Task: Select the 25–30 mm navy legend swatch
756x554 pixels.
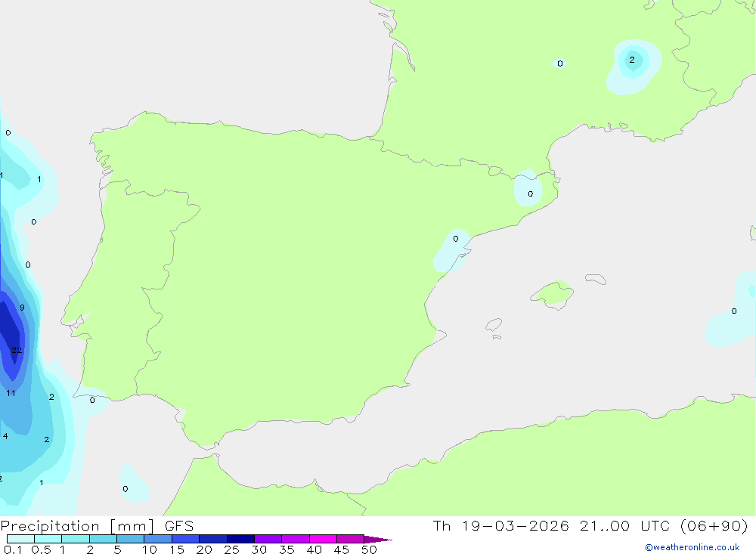Action: [x=240, y=539]
